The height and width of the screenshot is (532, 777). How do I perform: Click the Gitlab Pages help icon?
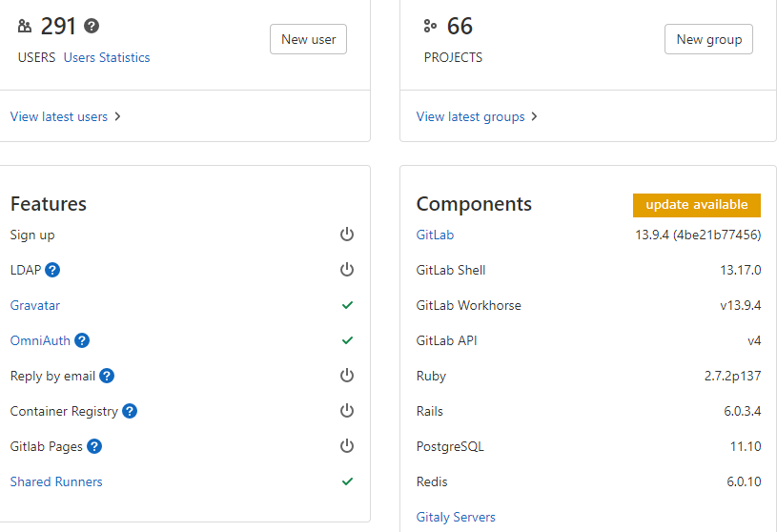(94, 446)
